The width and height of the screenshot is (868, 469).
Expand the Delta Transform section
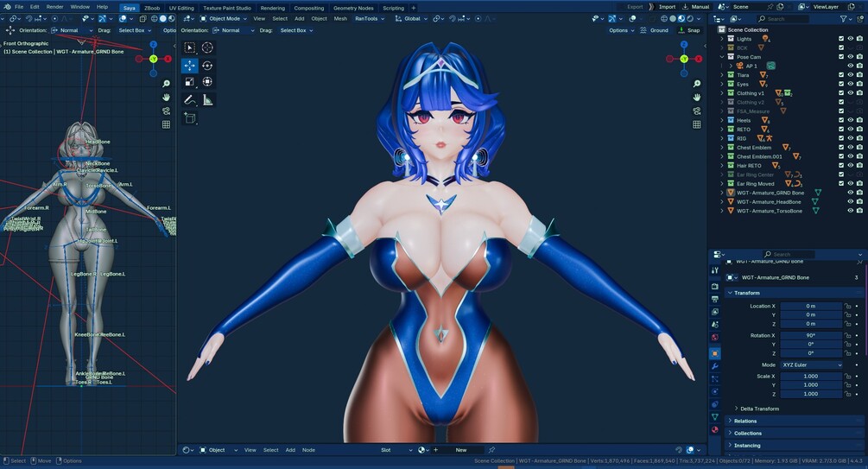pos(736,409)
